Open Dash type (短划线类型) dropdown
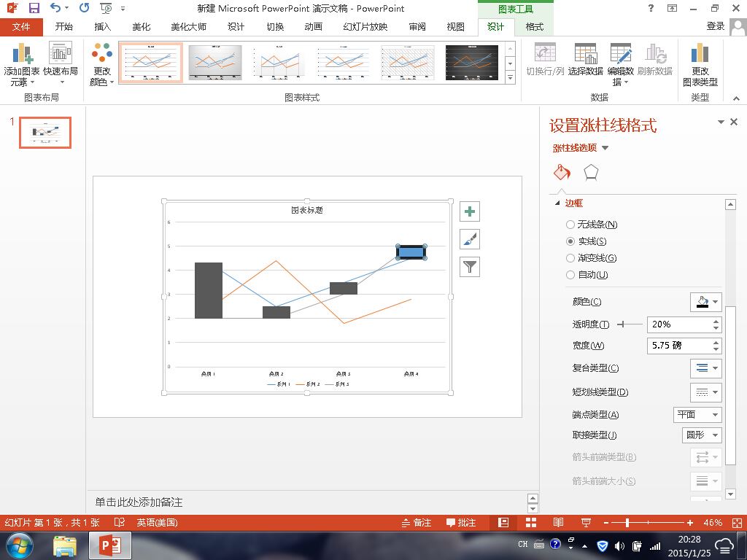This screenshot has height=560, width=747. tap(706, 392)
